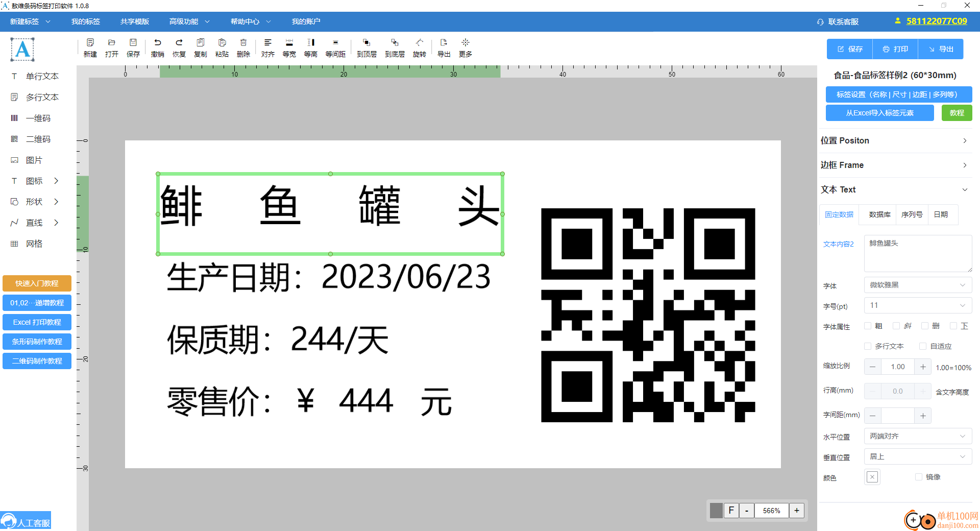The image size is (980, 531).
Task: Redo with the 恢复 icon
Action: coord(179,48)
